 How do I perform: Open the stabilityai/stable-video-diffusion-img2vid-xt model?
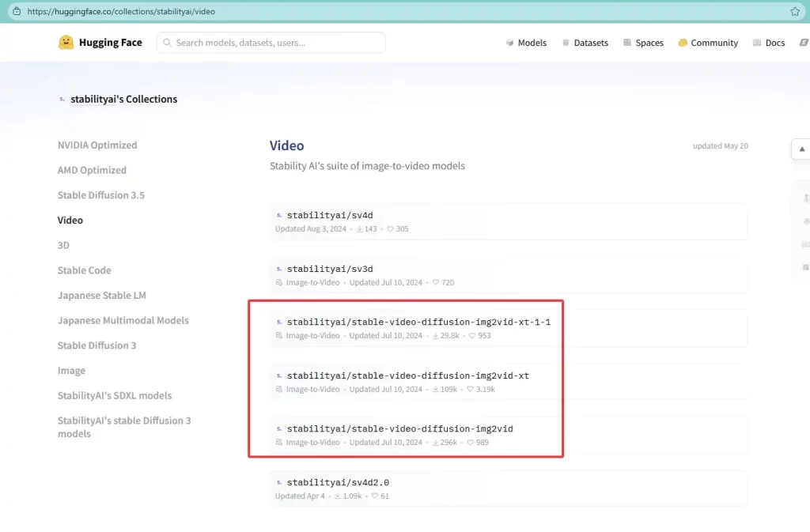407,376
